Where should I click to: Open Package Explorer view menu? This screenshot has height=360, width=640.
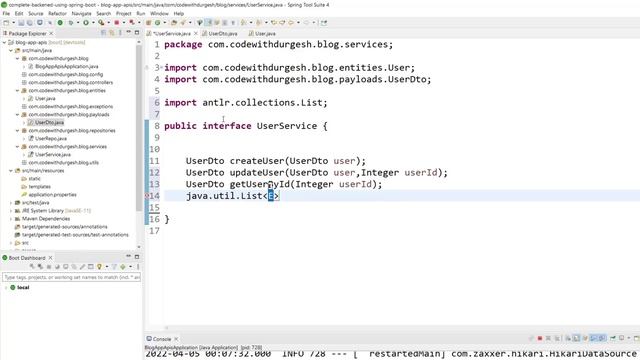point(120,33)
